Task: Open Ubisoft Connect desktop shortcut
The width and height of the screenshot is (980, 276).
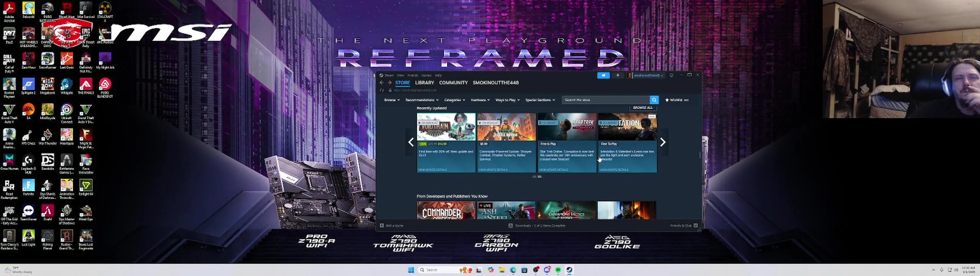Action: (x=67, y=113)
